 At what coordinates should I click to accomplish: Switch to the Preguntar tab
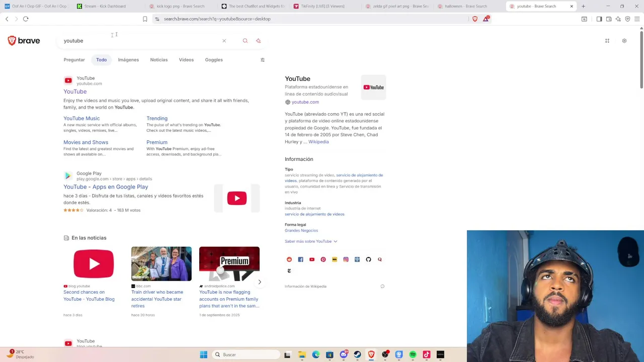pyautogui.click(x=74, y=60)
